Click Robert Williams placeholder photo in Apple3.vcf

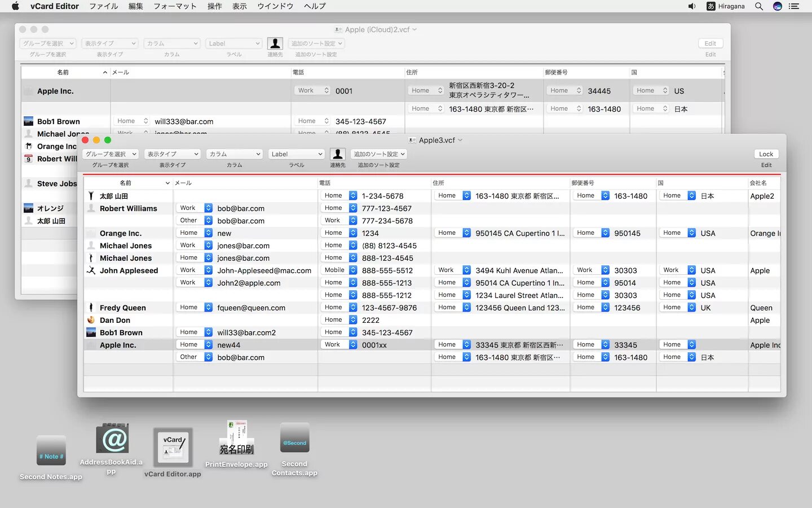point(91,208)
